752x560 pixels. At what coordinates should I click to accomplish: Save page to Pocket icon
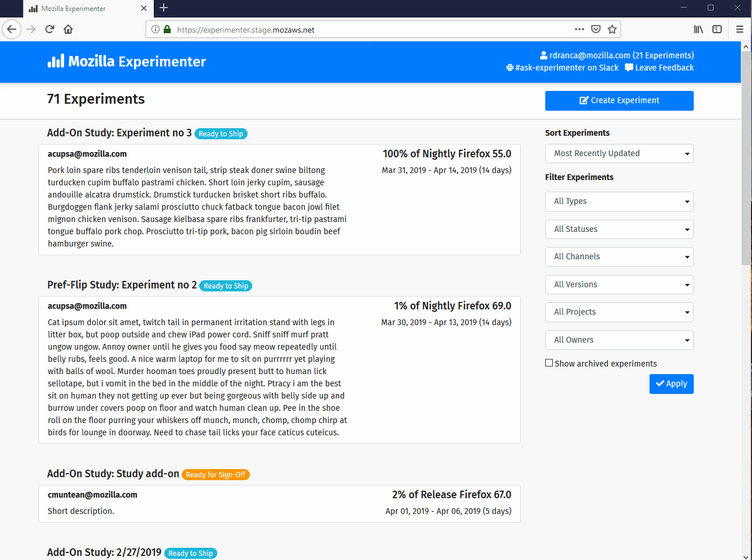(x=596, y=29)
